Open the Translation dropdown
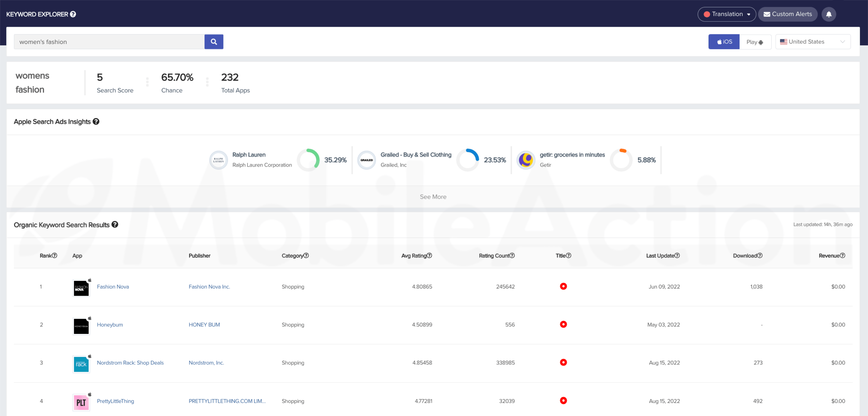868x416 pixels. coord(727,14)
